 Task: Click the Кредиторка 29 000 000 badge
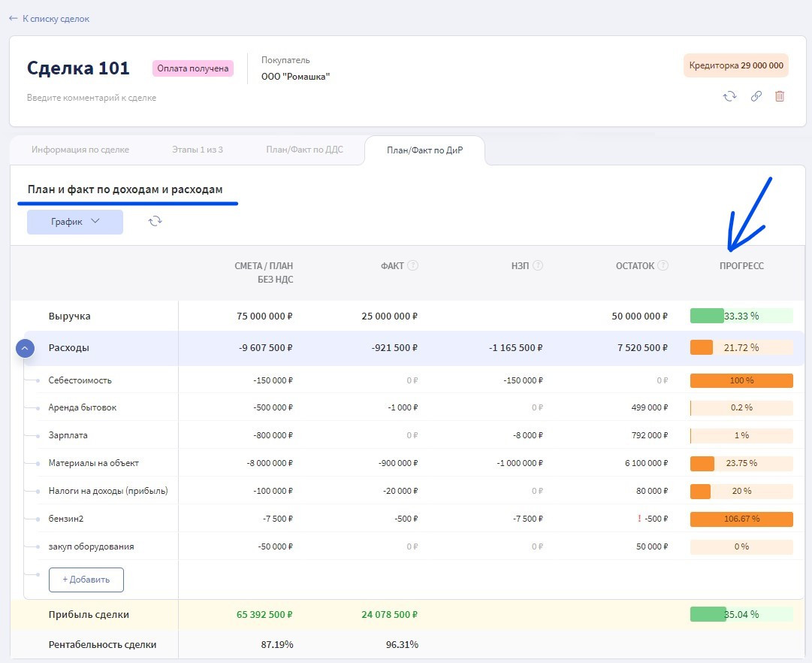click(735, 65)
